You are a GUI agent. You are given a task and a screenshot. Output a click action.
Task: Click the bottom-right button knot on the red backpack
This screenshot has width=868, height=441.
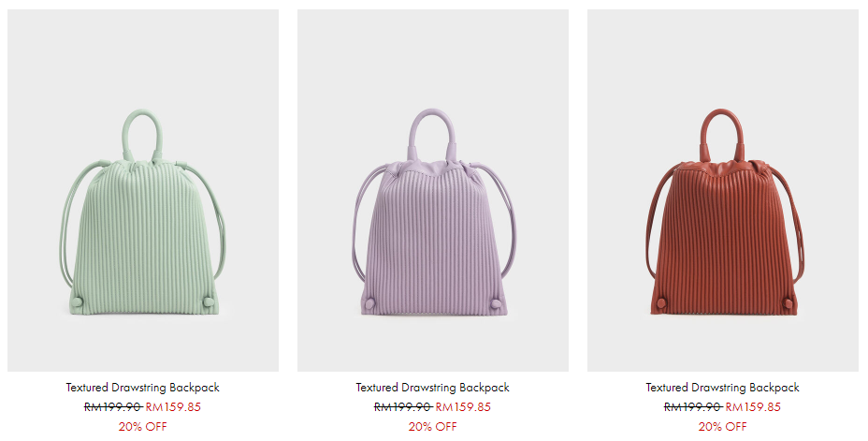point(788,303)
